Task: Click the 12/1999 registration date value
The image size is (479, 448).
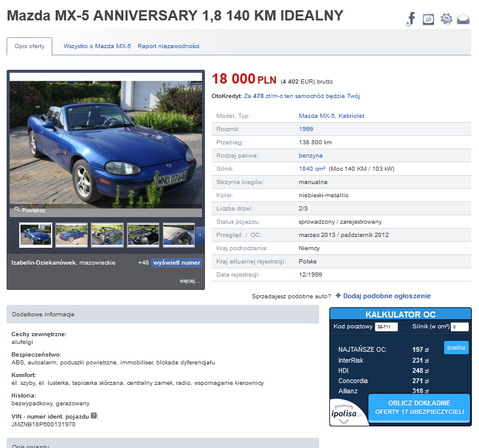Action: pyautogui.click(x=310, y=274)
